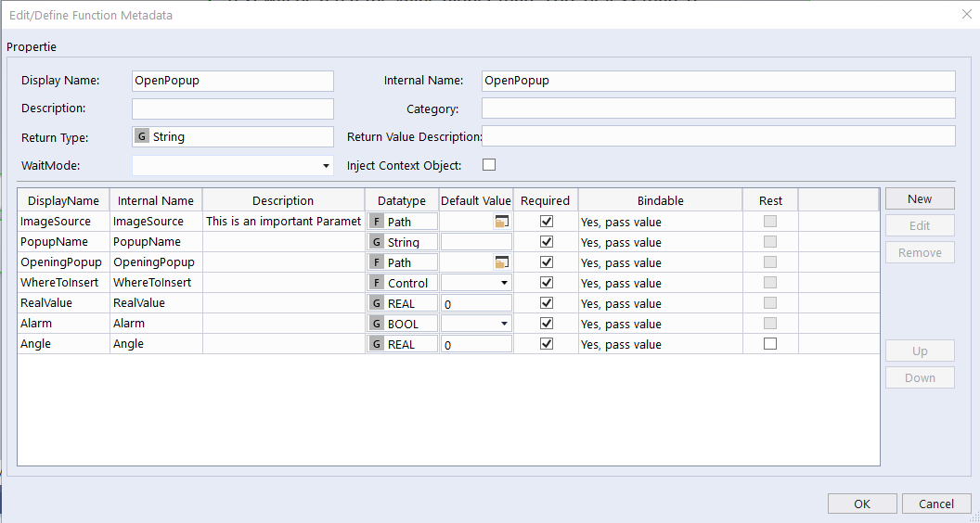
Task: Click the path browse icon in ImageSource row
Action: pyautogui.click(x=502, y=222)
